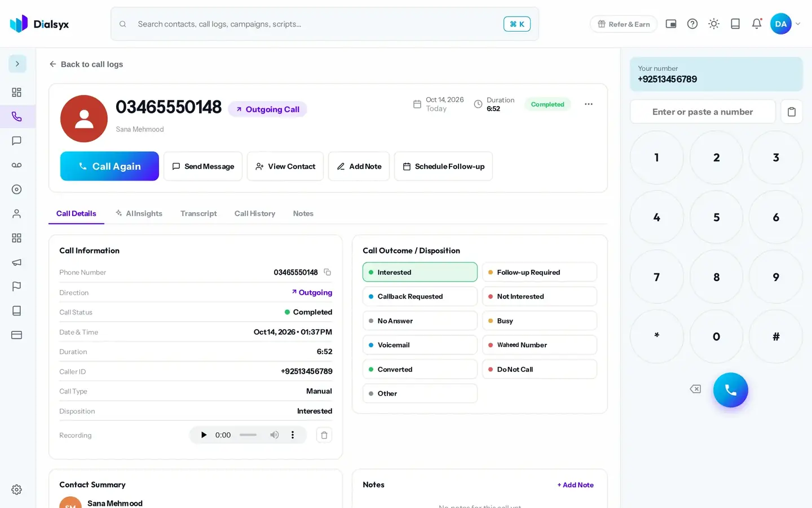Select the Callback Requested disposition
The image size is (812, 508).
click(x=420, y=296)
